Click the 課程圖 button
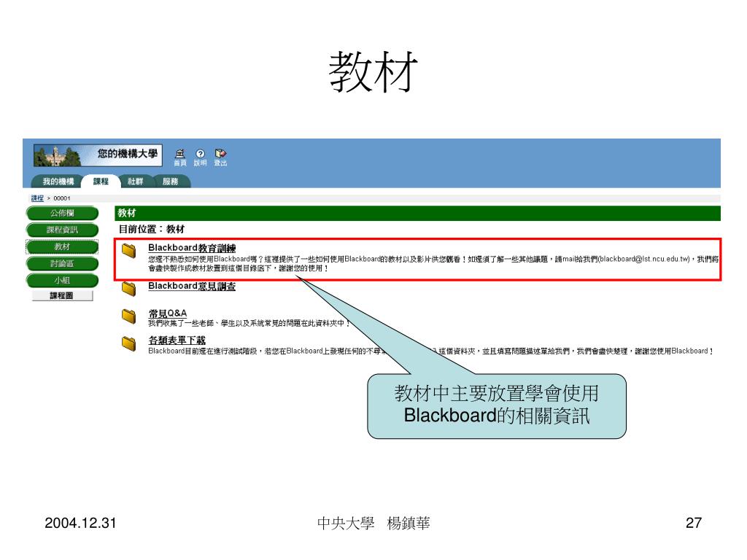747x560 pixels. [62, 296]
